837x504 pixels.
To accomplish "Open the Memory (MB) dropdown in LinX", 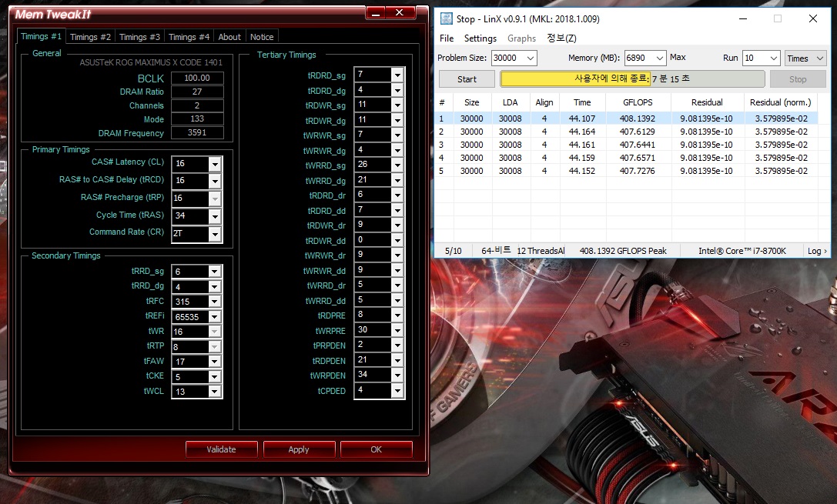I will click(660, 58).
